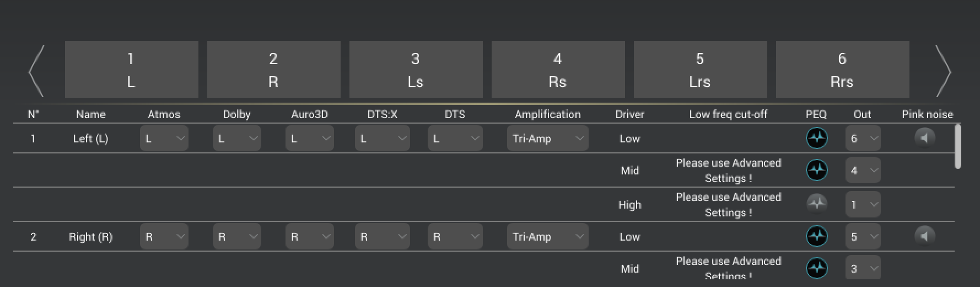Change Out number for Left High driver

[x=863, y=205]
